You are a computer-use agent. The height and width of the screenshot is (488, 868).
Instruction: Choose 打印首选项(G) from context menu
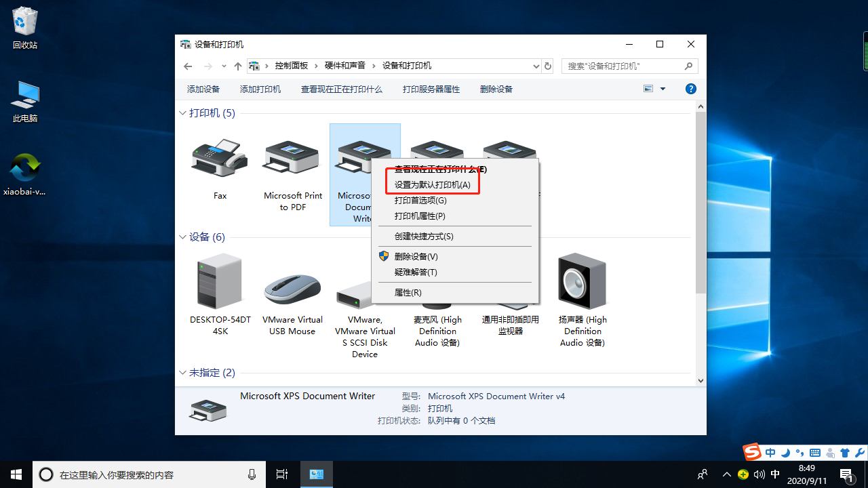(456, 201)
